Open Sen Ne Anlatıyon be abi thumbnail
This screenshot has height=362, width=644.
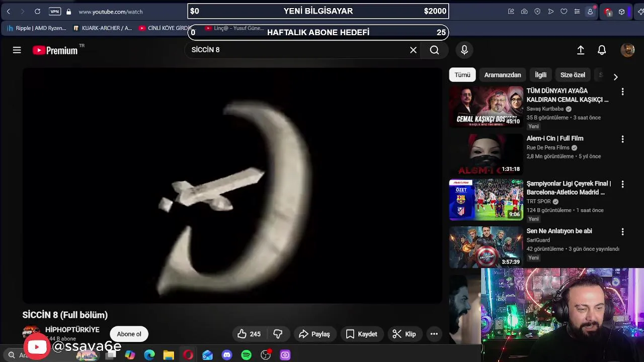click(x=486, y=247)
